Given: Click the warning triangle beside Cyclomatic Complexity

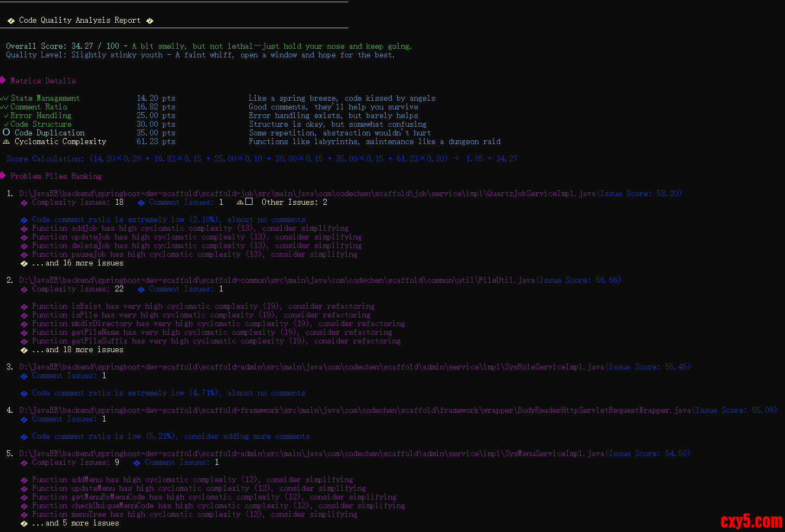Looking at the screenshot, I should (6, 142).
